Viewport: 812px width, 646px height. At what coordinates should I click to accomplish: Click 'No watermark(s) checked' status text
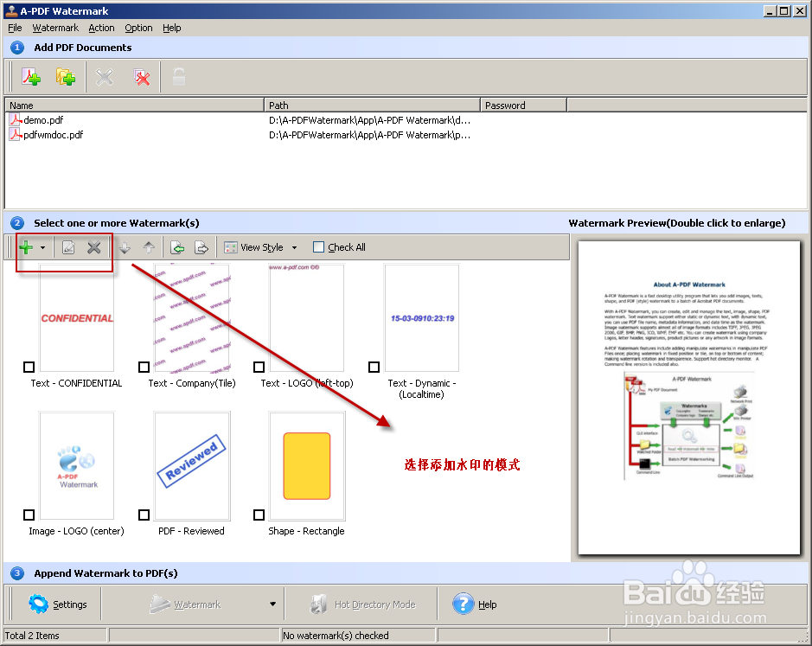coord(336,636)
